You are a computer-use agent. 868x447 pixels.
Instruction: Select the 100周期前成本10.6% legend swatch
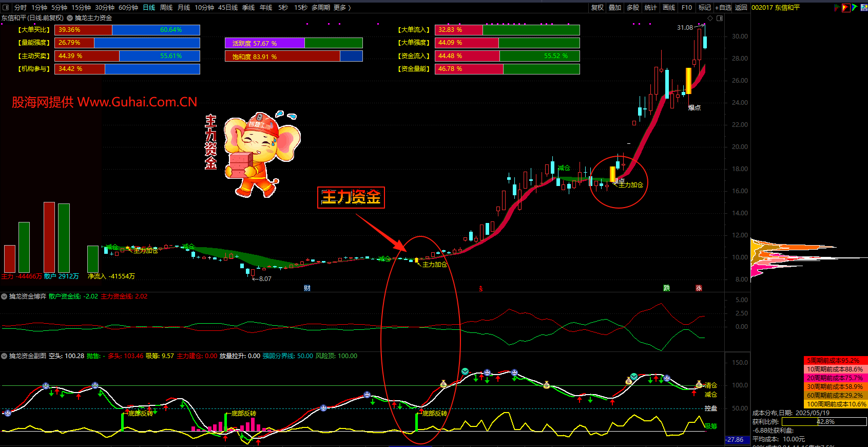coord(835,404)
